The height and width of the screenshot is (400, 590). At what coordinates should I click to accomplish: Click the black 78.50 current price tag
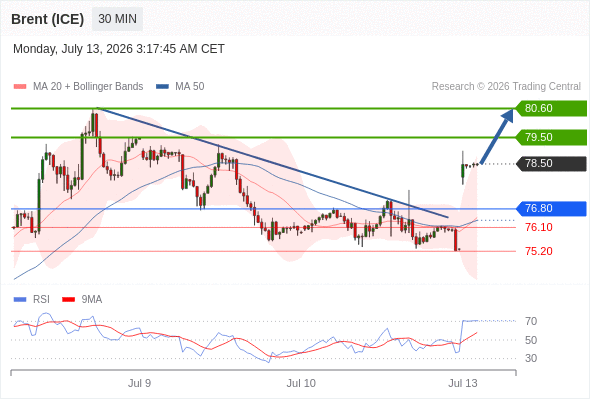551,164
